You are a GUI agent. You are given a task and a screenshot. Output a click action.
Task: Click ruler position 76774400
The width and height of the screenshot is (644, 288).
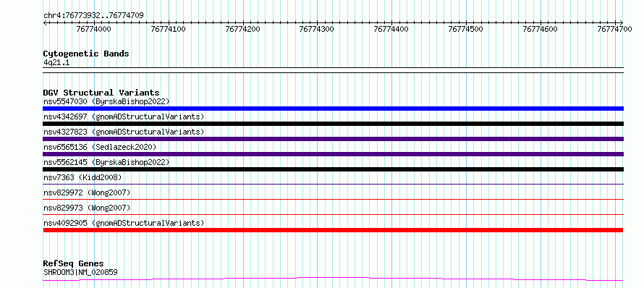(391, 29)
